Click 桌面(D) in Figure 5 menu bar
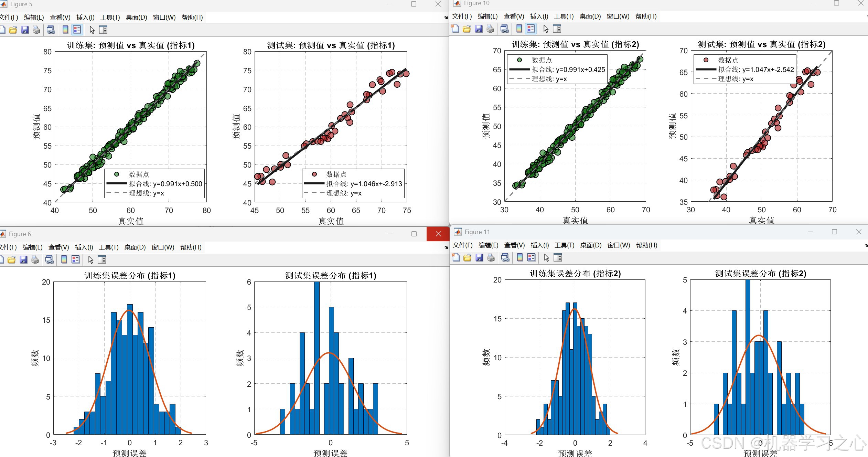 point(136,17)
